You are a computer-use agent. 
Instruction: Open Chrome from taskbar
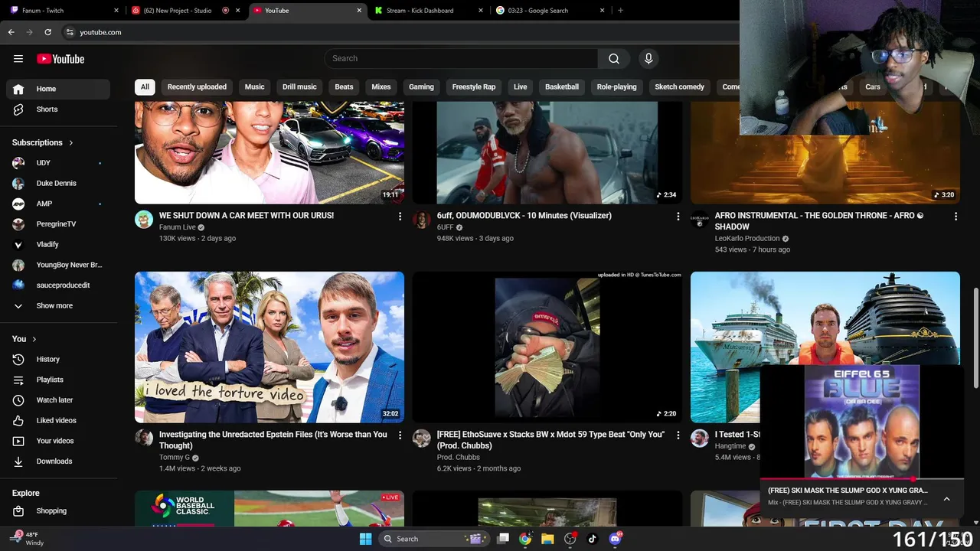point(525,539)
